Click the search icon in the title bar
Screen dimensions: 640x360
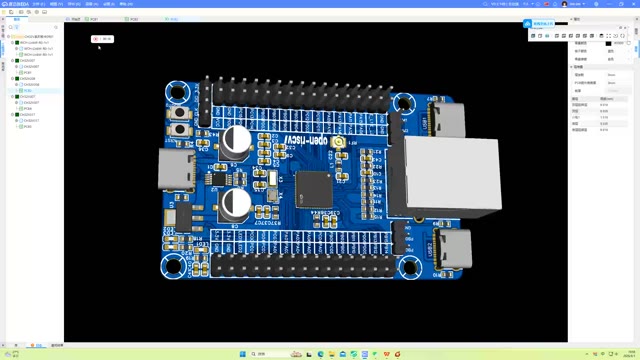[485, 4]
